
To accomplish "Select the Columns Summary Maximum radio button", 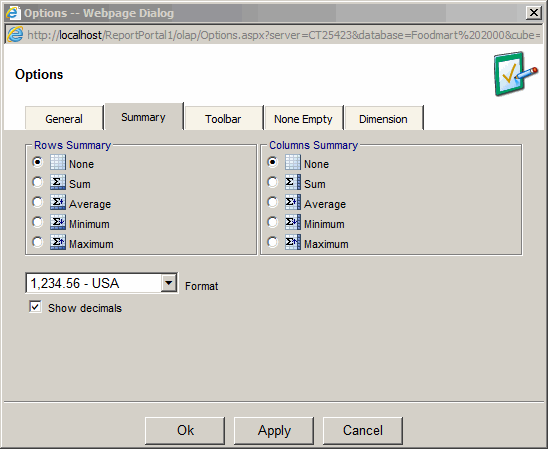I will coord(272,242).
